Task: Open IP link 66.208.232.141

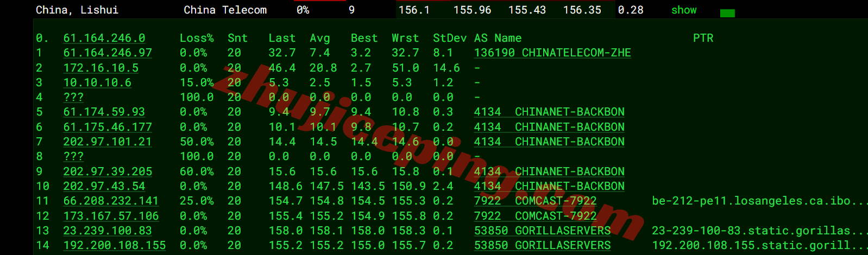Action: 111,201
